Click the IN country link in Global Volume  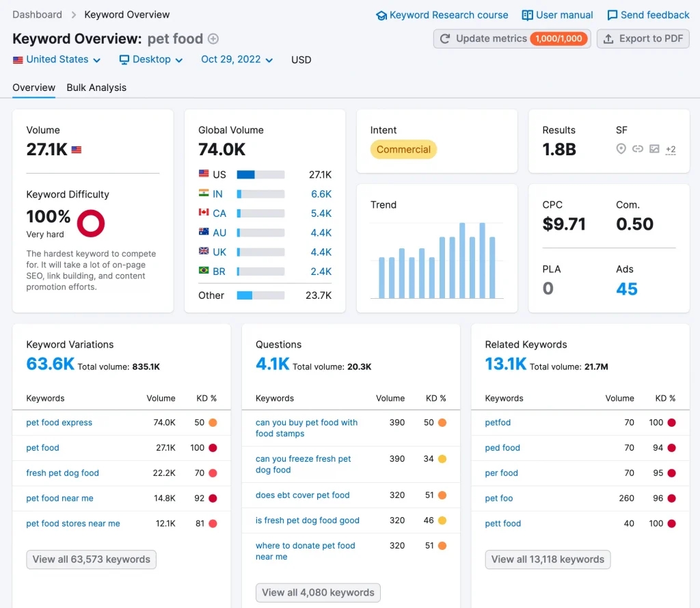point(217,194)
